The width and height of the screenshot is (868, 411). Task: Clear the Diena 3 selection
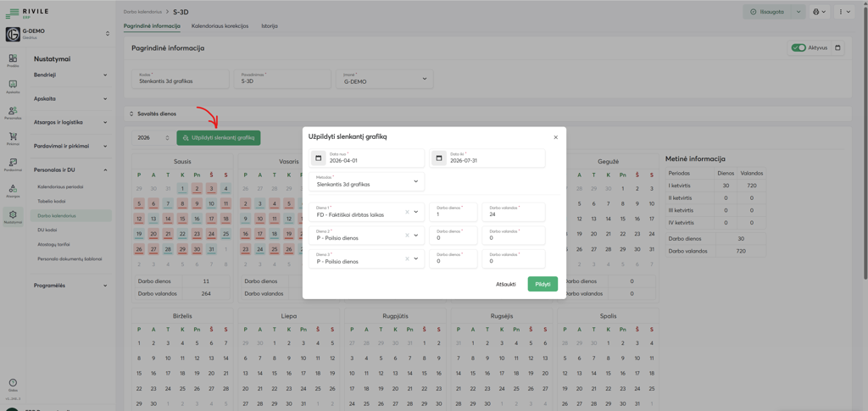coord(407,259)
